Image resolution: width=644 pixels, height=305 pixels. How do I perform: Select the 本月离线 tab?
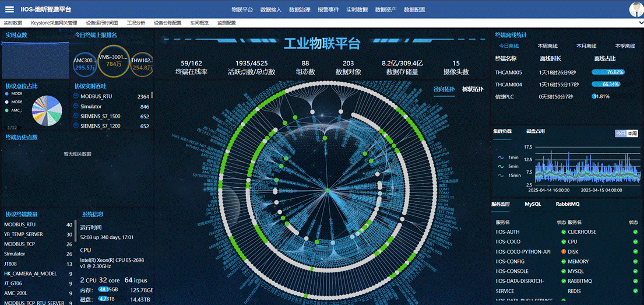586,46
